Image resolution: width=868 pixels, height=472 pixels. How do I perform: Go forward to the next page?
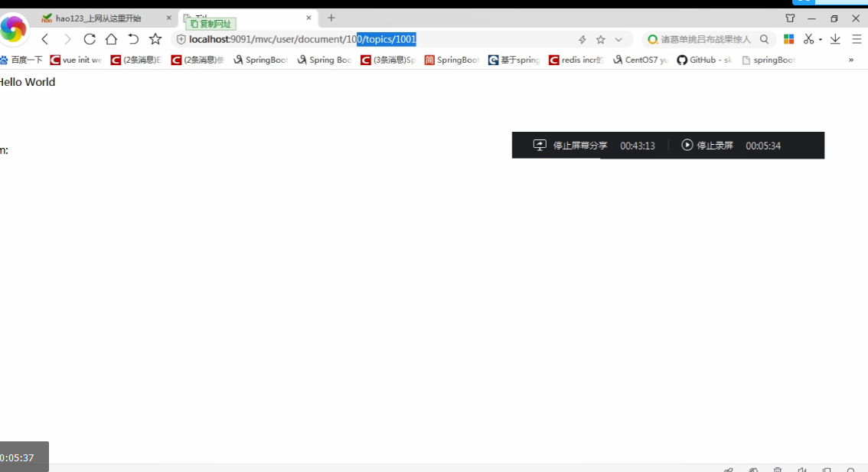(67, 39)
